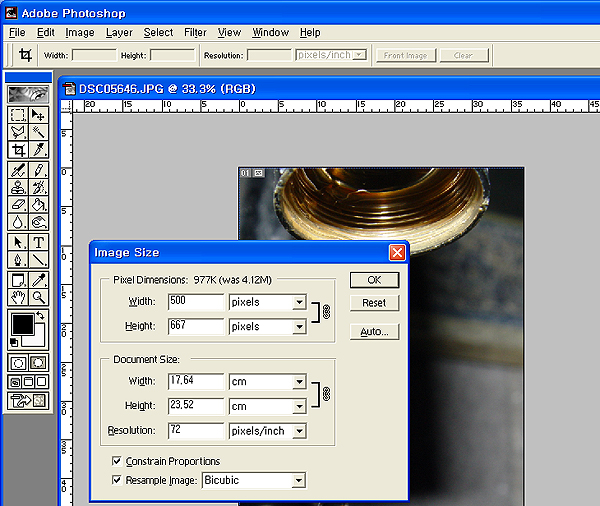
Task: Click the Jump to ImageReady icon
Action: pyautogui.click(x=28, y=401)
